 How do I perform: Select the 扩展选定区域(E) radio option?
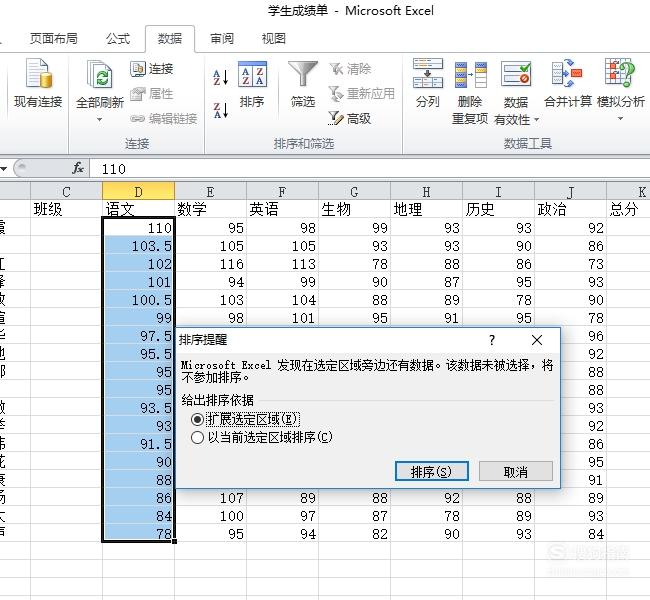197,420
